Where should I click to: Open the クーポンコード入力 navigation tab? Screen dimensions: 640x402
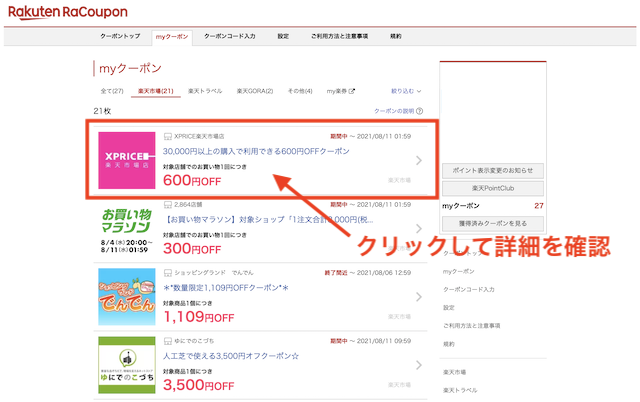[x=230, y=36]
